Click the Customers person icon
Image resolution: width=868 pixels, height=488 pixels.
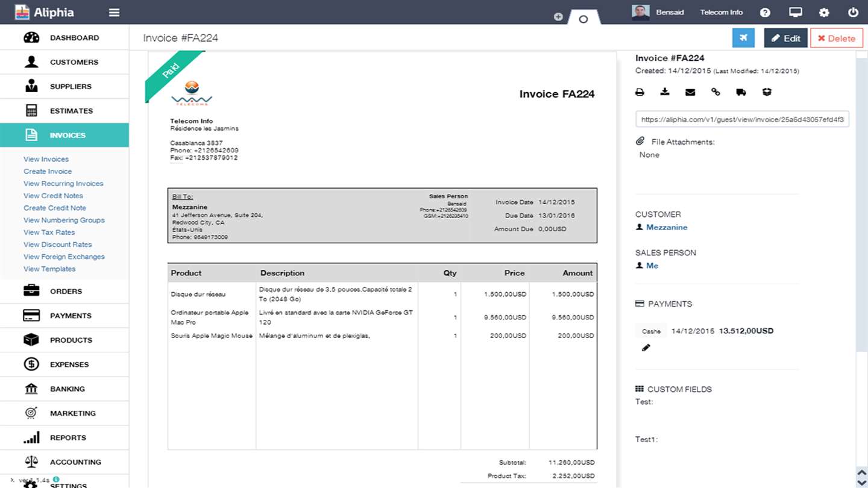[x=31, y=62]
